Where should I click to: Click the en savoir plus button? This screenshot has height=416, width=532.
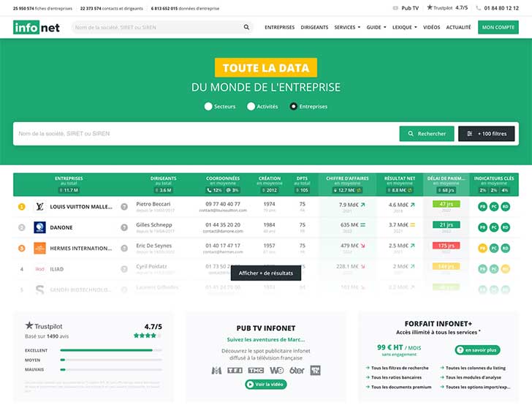click(x=477, y=349)
